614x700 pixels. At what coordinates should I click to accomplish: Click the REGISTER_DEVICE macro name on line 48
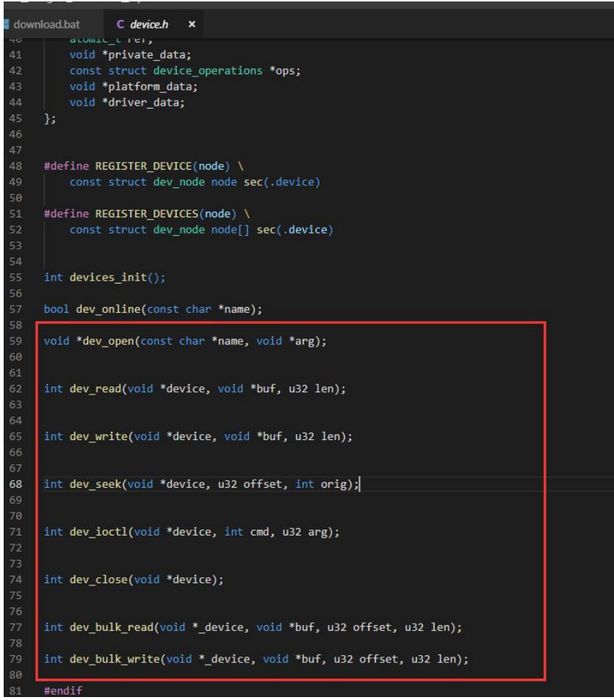tap(144, 166)
